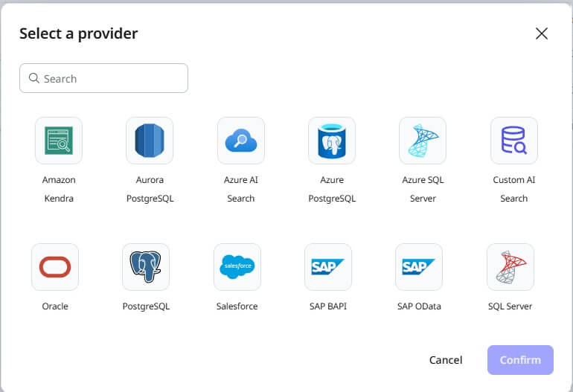573x392 pixels.
Task: Select the Custom AI Search database icon
Action: coord(513,141)
